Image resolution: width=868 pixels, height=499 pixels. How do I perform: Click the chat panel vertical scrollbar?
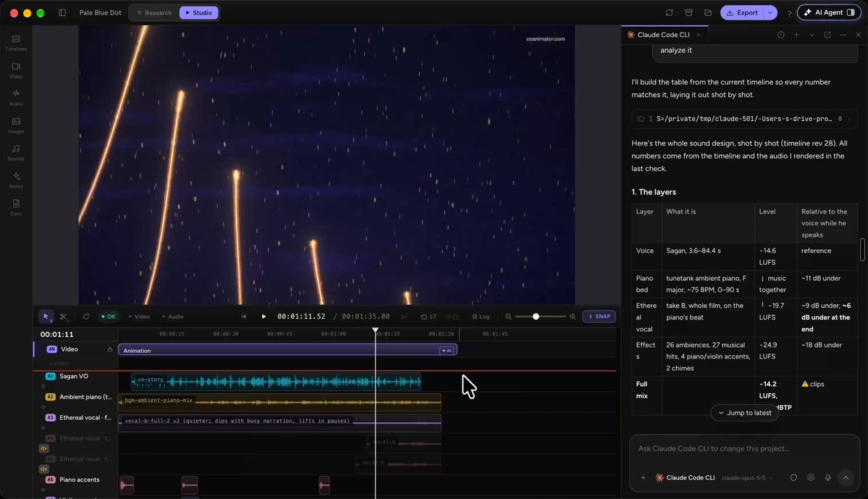coord(862,249)
